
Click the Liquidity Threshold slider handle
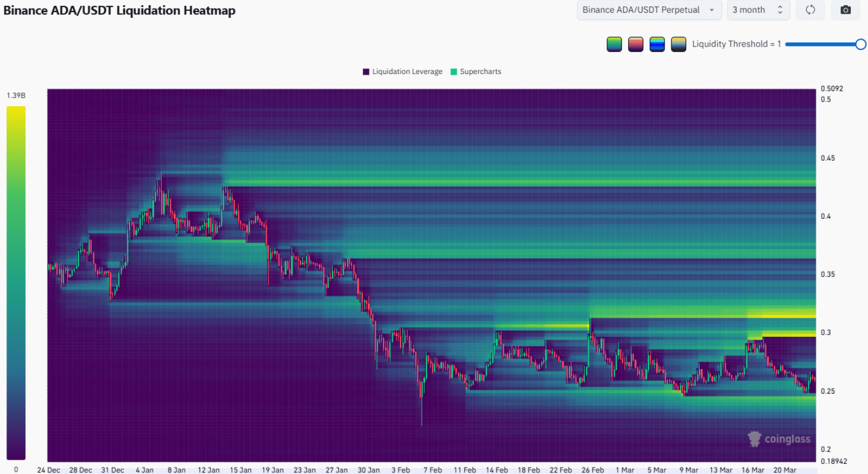coord(861,44)
